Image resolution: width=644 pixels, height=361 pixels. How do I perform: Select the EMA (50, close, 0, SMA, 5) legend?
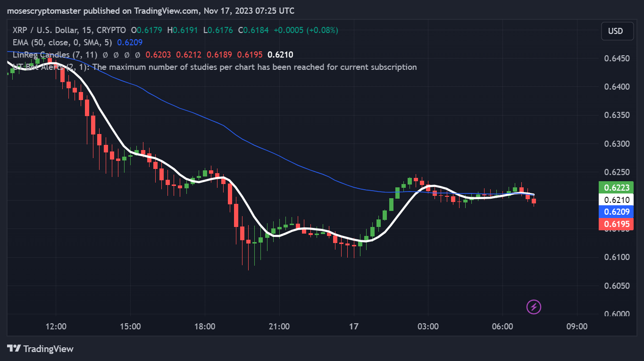tap(63, 42)
